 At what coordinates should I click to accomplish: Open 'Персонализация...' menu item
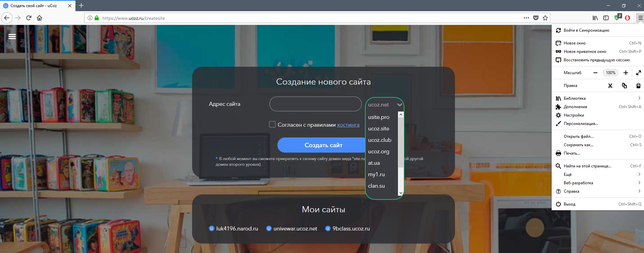click(x=598, y=124)
